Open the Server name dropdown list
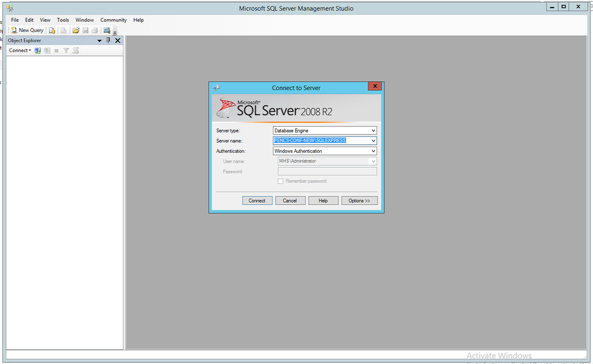This screenshot has width=593, height=364. click(373, 141)
